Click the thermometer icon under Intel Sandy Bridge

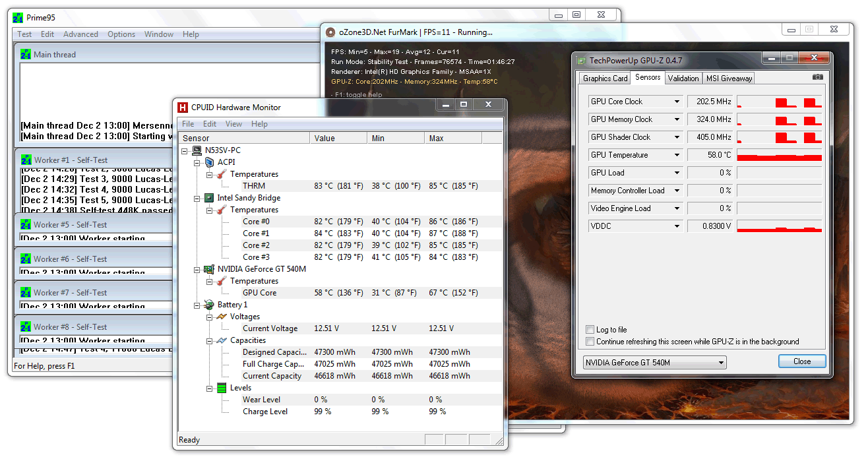pyautogui.click(x=222, y=209)
